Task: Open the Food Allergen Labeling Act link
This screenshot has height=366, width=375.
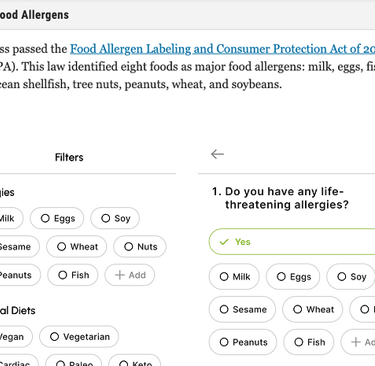Action: 222,49
